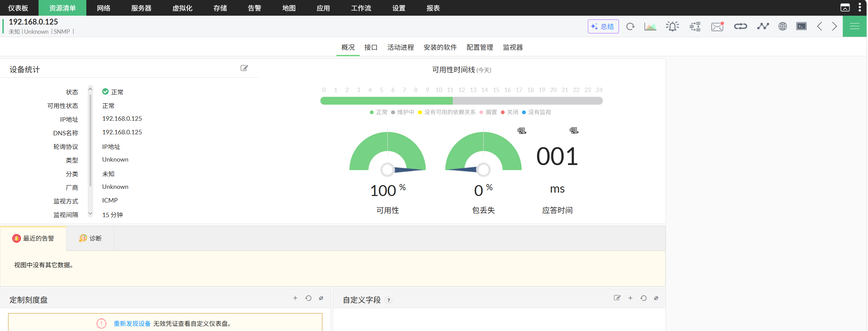Click scroll-up arrow in device stats list
The height and width of the screenshot is (331, 868).
(x=90, y=89)
